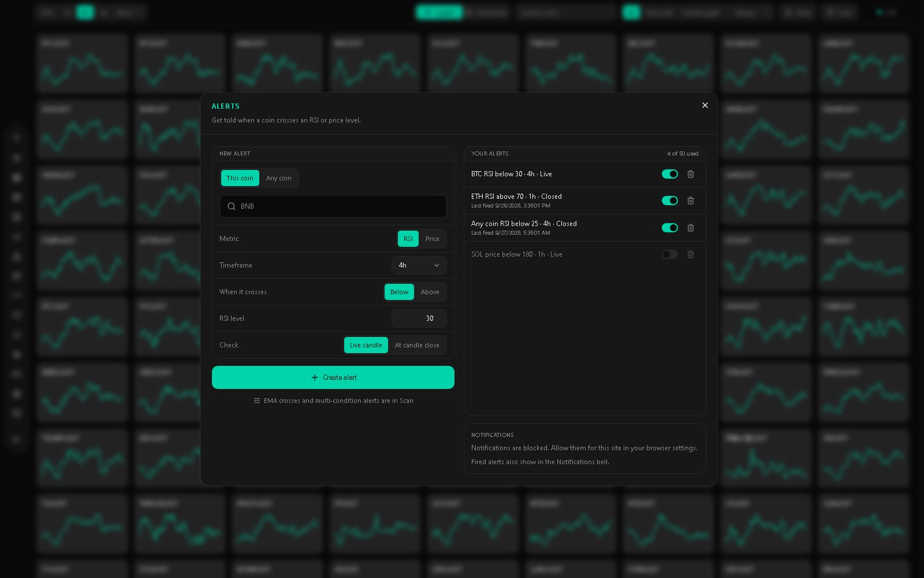Select This coin scope
Image resolution: width=924 pixels, height=578 pixels.
coord(240,178)
